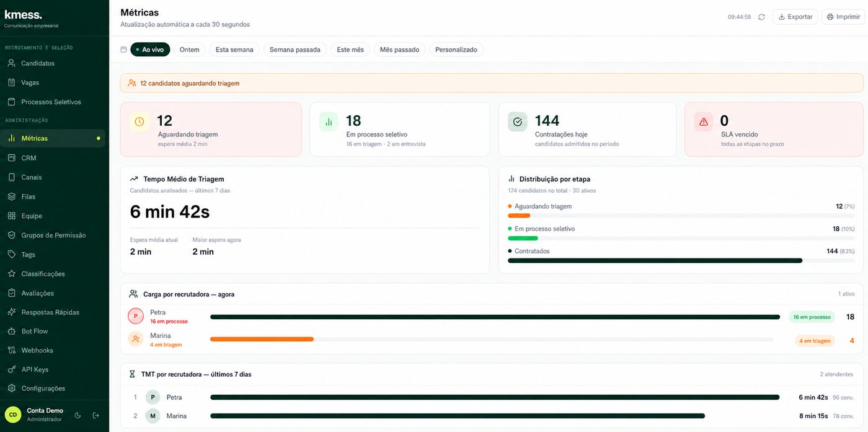Screen dimensions: 868x432
Task: Click the logout icon
Action: pos(95,415)
